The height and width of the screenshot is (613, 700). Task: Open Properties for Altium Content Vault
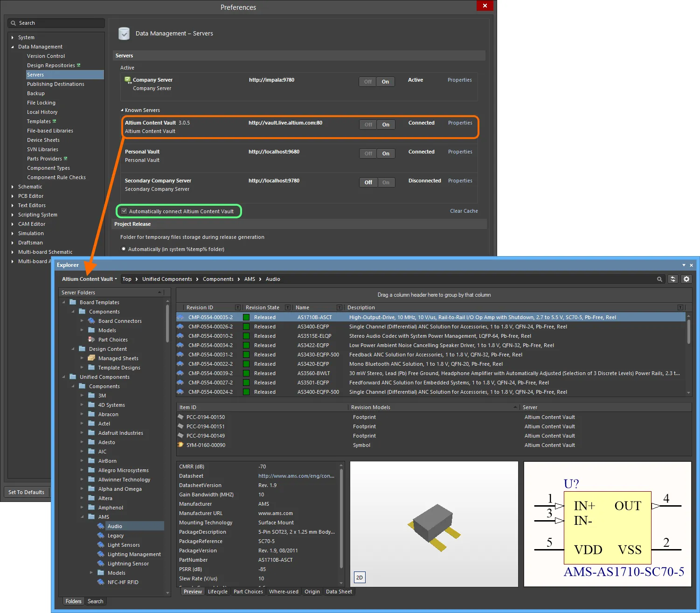click(x=460, y=123)
